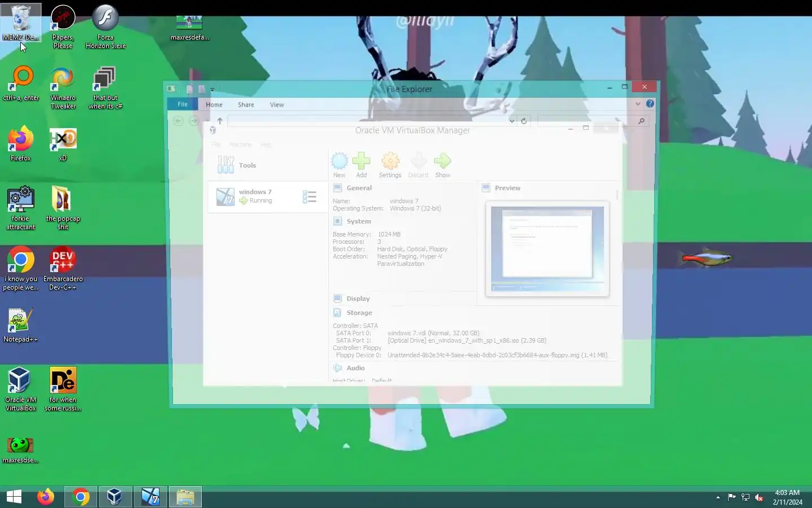The image size is (812, 508).
Task: Select the maxresdefa... image file at the top
Action: click(189, 28)
